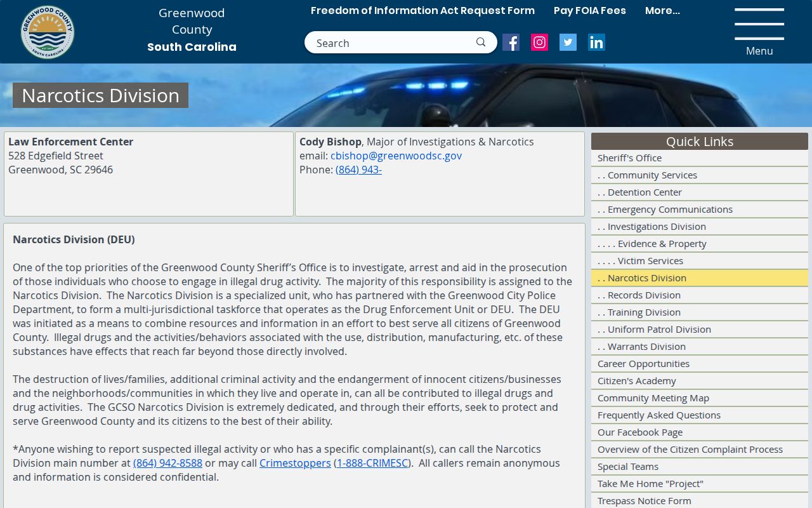The width and height of the screenshot is (812, 508).
Task: Open Evidence & Property quick link
Action: pos(700,244)
